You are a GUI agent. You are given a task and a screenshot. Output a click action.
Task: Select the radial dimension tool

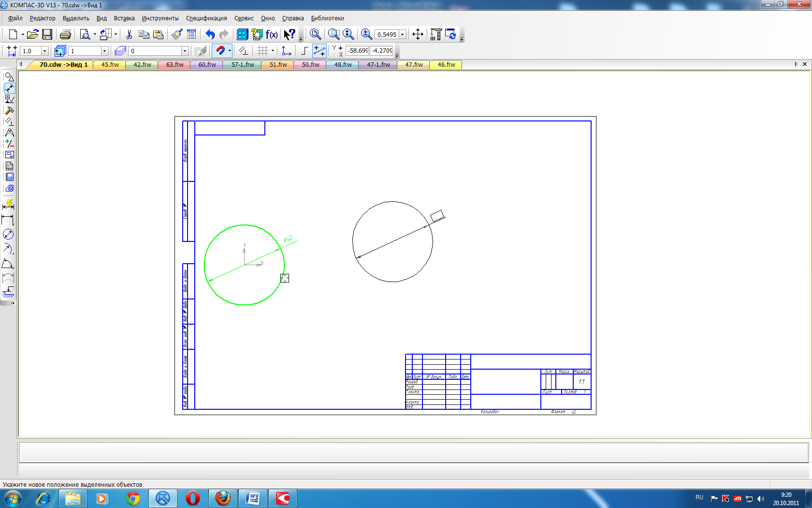(8, 249)
